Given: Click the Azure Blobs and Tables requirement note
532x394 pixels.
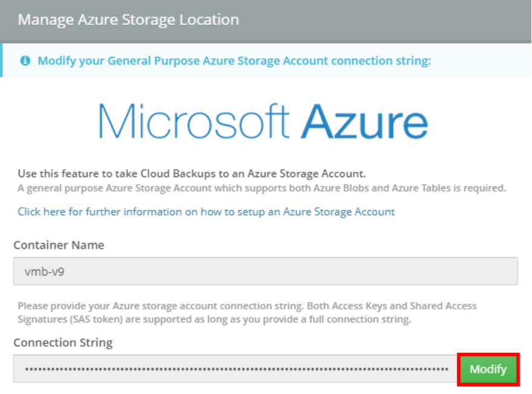Looking at the screenshot, I should [x=261, y=188].
